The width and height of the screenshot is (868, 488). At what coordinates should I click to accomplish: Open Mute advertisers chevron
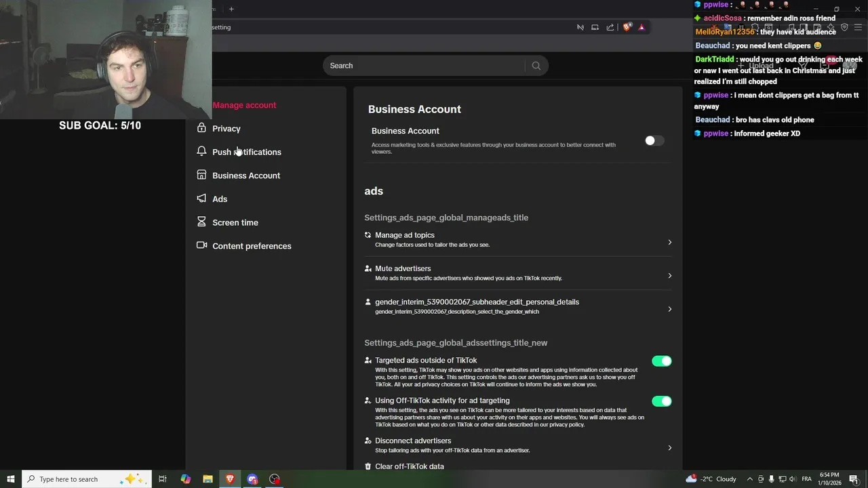point(669,275)
